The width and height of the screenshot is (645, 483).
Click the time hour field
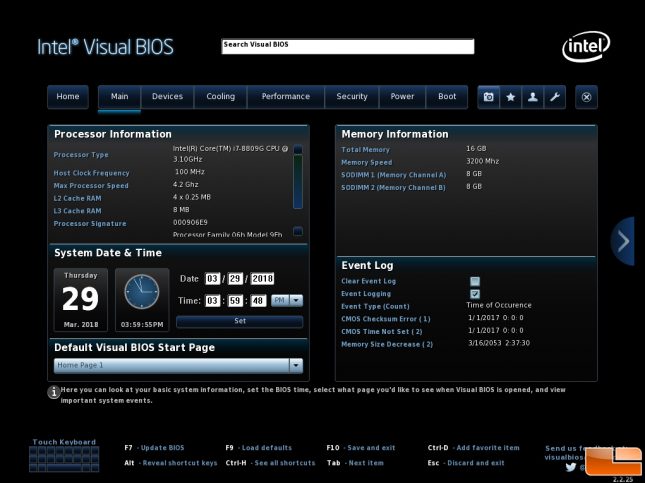(212, 301)
